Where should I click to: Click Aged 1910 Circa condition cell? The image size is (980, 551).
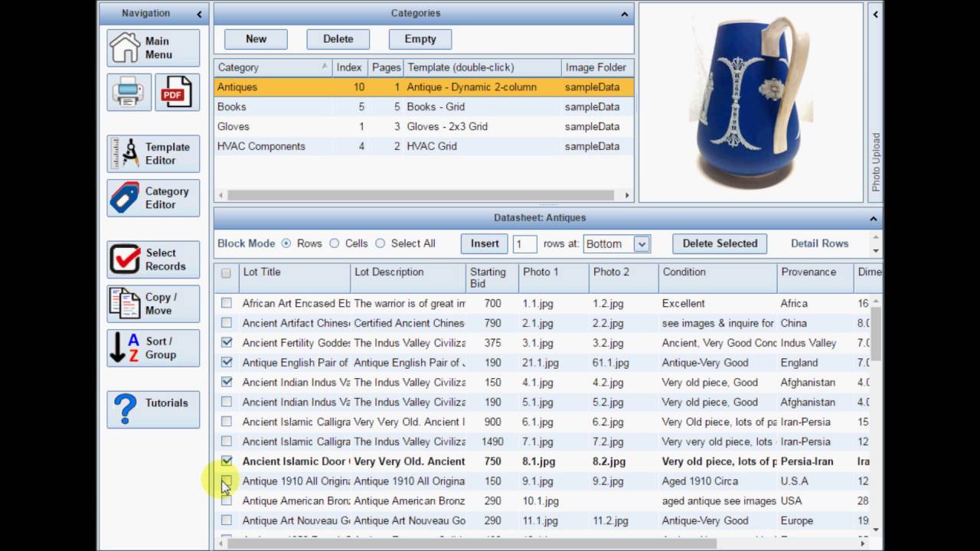[x=717, y=481]
